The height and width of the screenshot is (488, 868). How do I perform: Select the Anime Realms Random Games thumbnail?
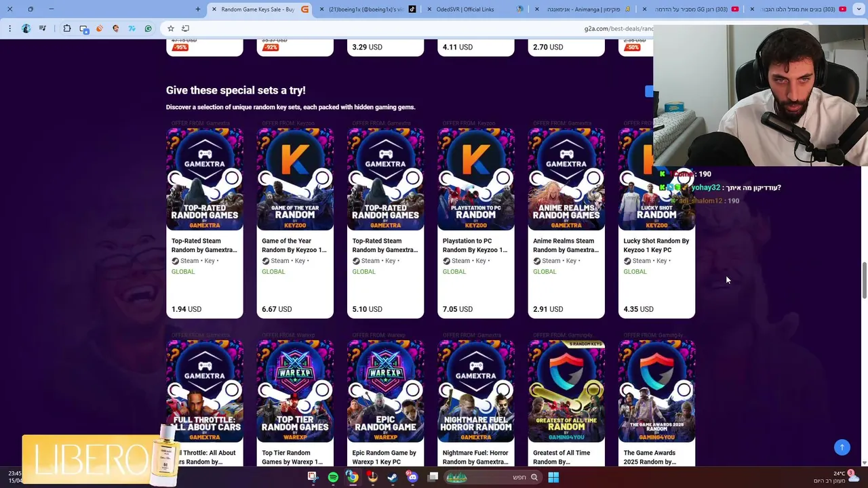coord(566,179)
